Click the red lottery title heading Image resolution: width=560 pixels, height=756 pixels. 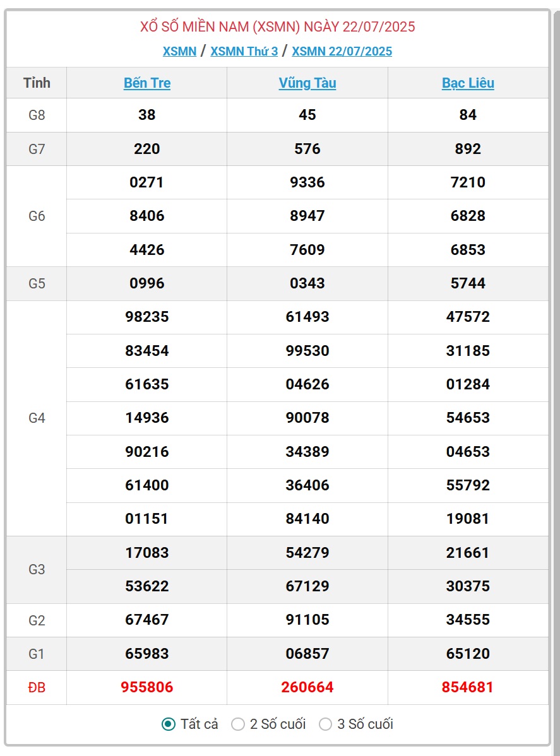point(277,27)
